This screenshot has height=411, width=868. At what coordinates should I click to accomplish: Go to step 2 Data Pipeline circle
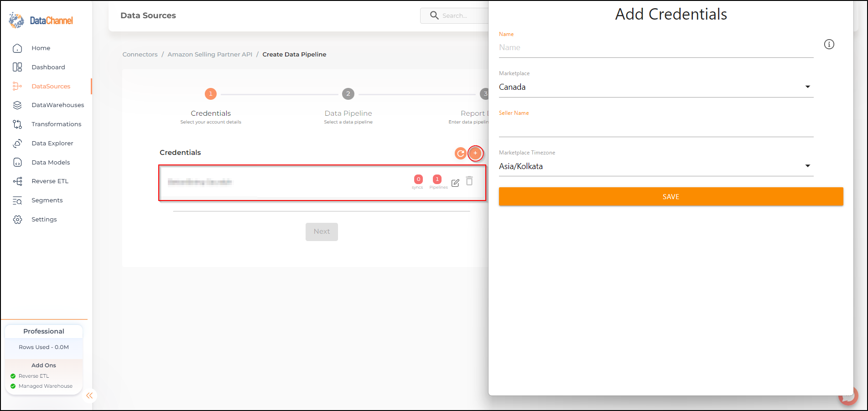pos(348,94)
